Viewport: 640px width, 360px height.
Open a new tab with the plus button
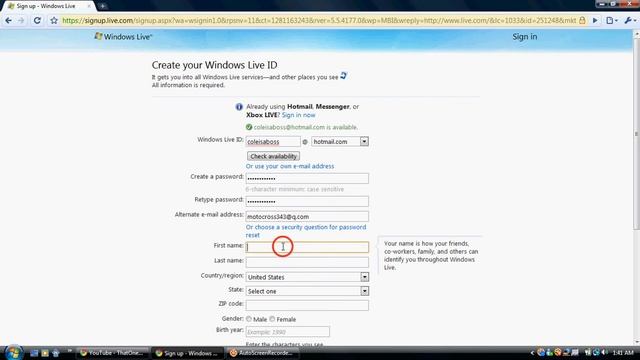tap(102, 6)
